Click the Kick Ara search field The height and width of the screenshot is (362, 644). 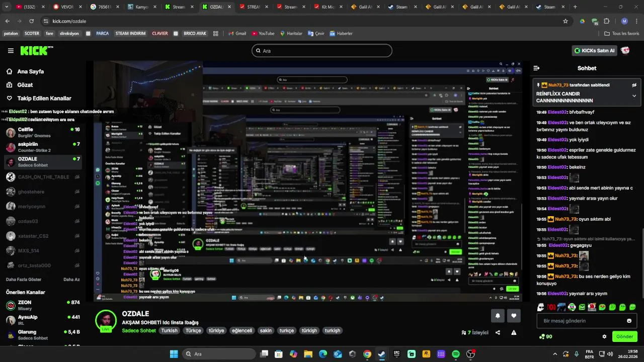[322, 51]
